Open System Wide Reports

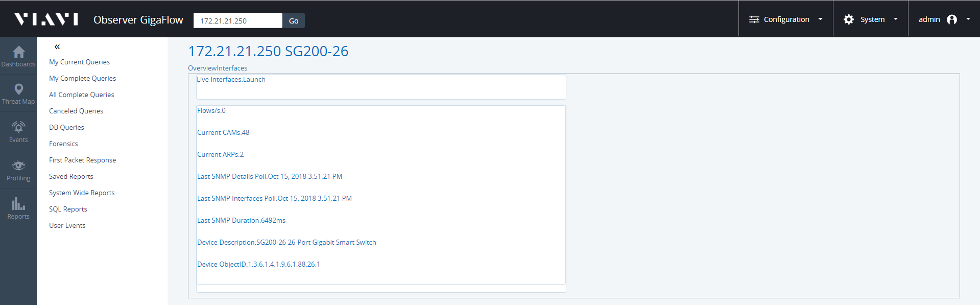[82, 193]
